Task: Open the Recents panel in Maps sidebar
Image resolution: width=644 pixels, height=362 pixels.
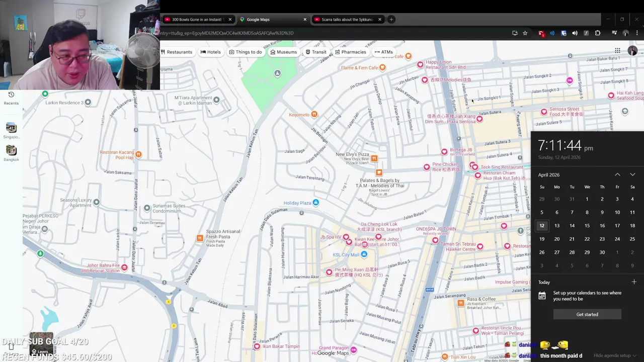Action: pyautogui.click(x=11, y=98)
